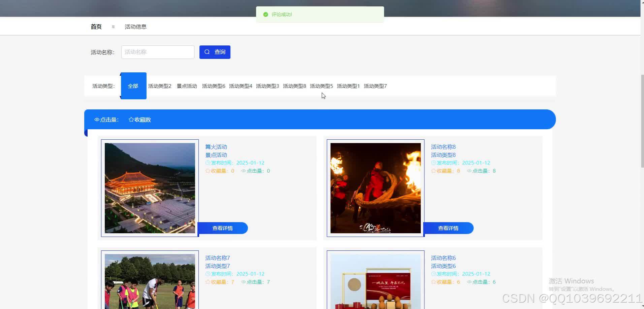The height and width of the screenshot is (309, 644).
Task: Filter by 活动类型4
Action: pyautogui.click(x=241, y=86)
